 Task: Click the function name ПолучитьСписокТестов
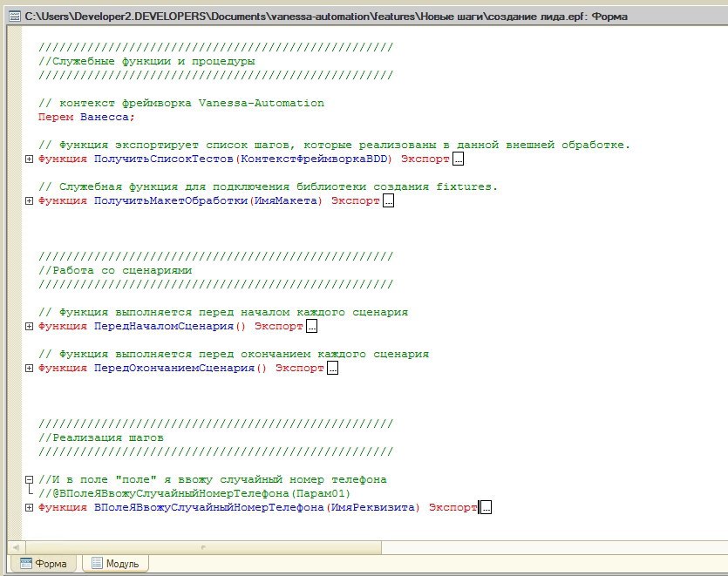click(x=164, y=159)
